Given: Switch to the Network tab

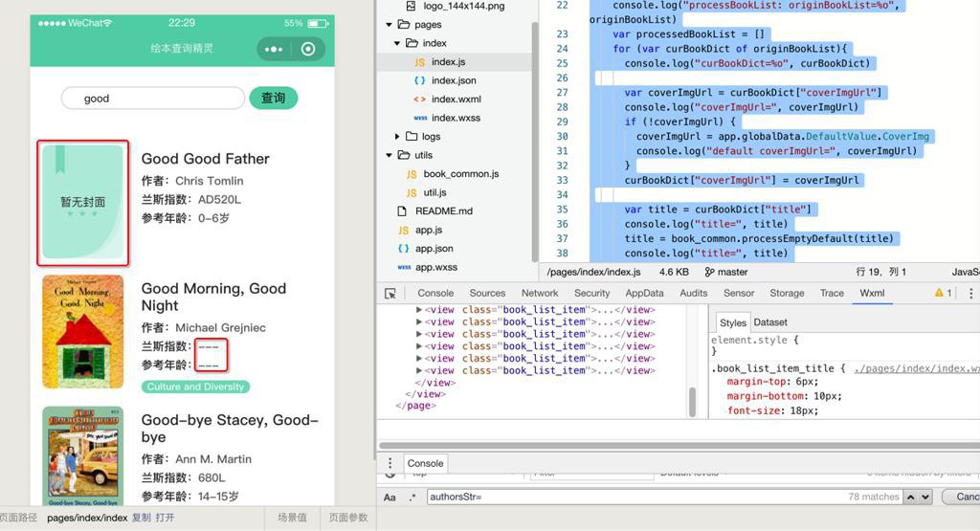Looking at the screenshot, I should [x=540, y=294].
